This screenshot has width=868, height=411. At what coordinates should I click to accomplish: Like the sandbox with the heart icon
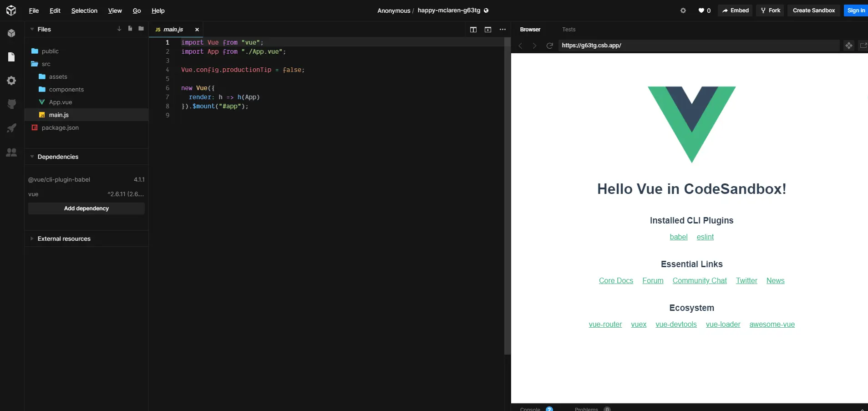point(701,10)
